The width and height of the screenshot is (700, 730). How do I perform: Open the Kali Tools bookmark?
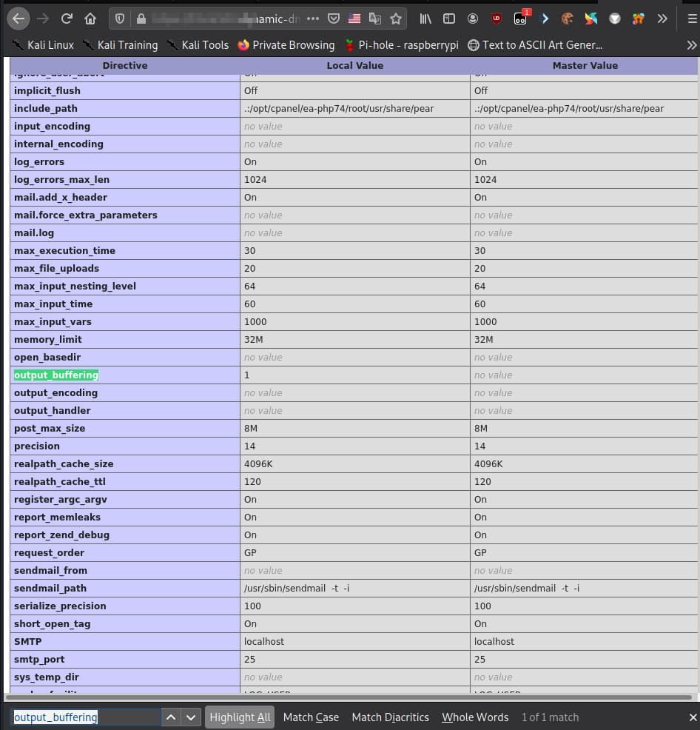[198, 45]
